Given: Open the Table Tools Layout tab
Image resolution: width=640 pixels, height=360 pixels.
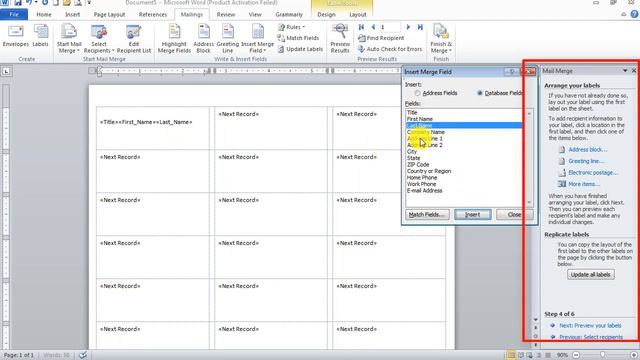Looking at the screenshot, I should (358, 14).
